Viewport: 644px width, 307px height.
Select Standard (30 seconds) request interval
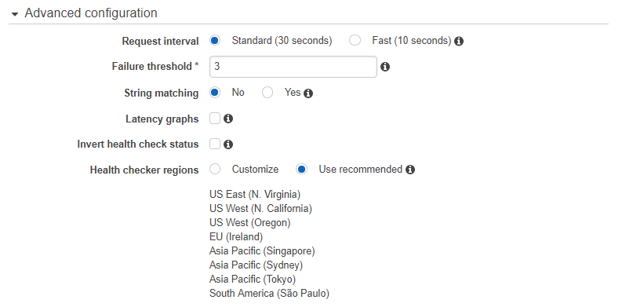point(215,40)
